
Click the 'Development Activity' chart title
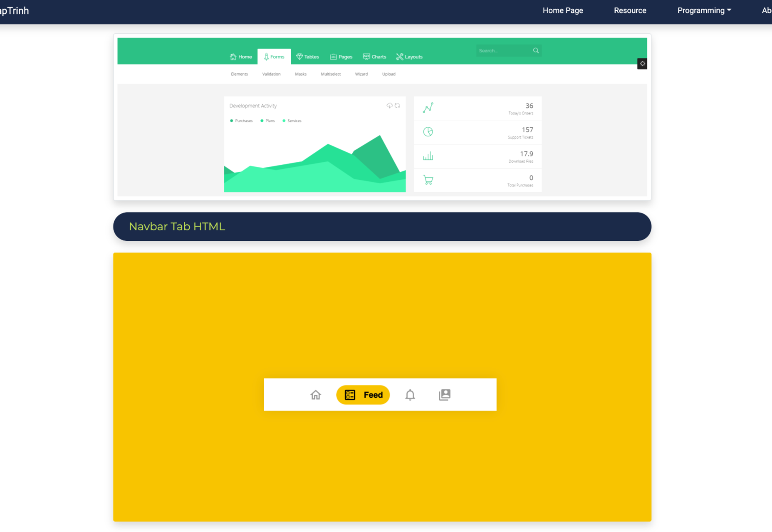coord(253,106)
